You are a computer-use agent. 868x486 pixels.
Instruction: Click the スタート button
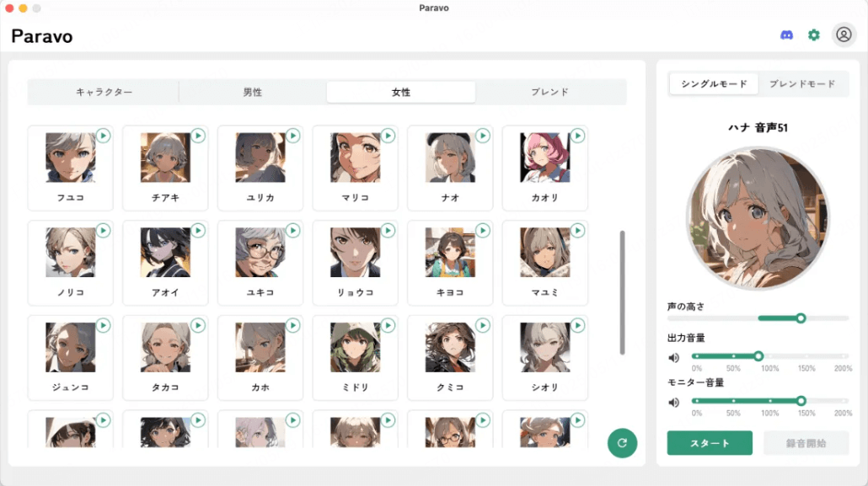710,443
